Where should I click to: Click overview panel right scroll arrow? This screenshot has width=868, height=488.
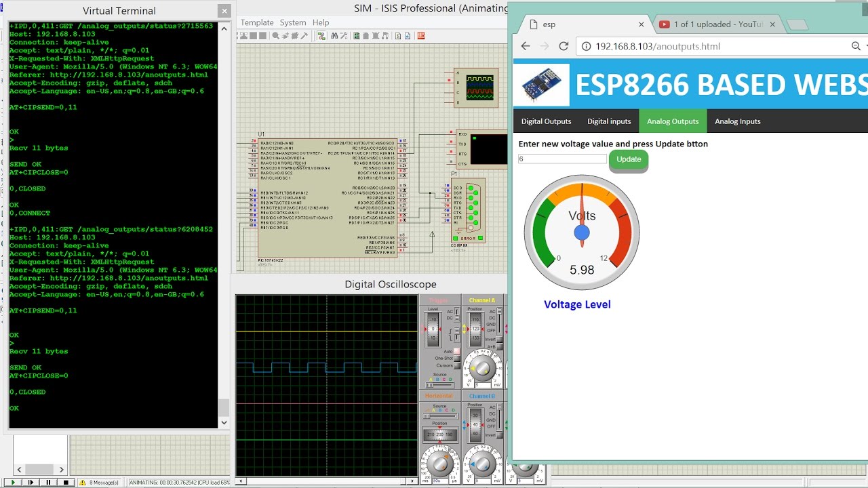coord(61,469)
